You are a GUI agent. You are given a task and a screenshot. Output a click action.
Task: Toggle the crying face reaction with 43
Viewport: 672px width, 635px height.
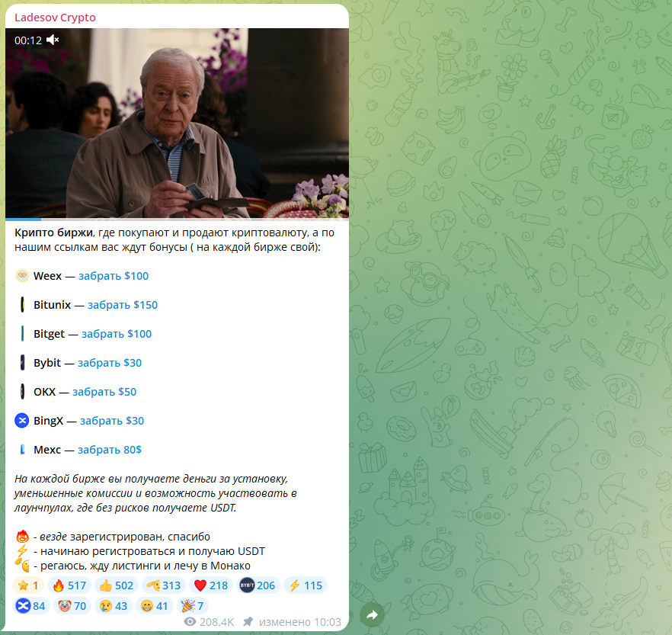113,606
